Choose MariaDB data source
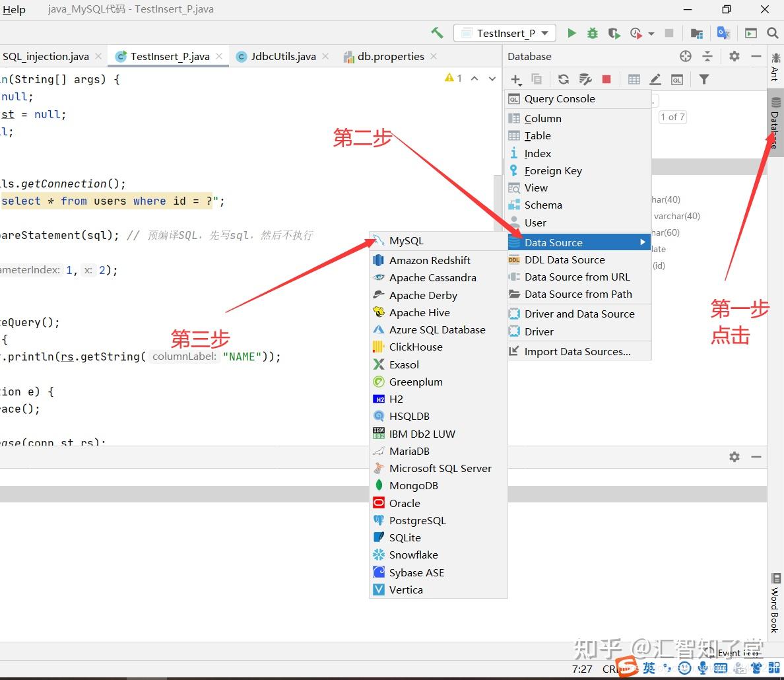The height and width of the screenshot is (680, 784). point(438,452)
